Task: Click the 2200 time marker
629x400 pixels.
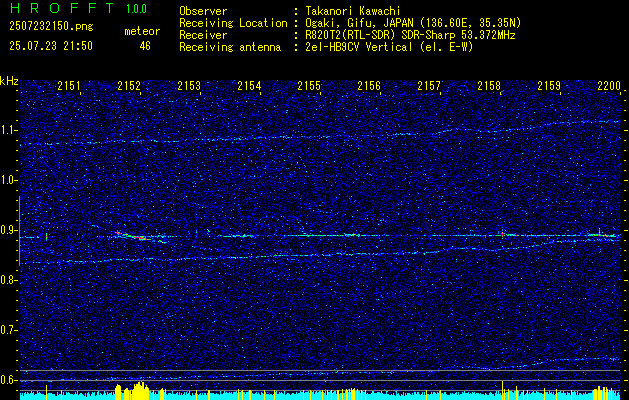Action: pos(609,85)
